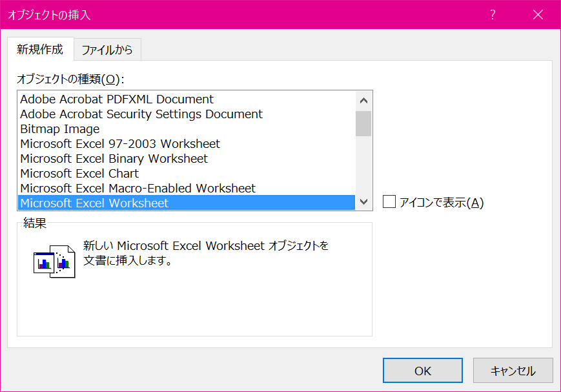The width and height of the screenshot is (561, 392).
Task: Click the キャンセル button
Action: tap(513, 371)
